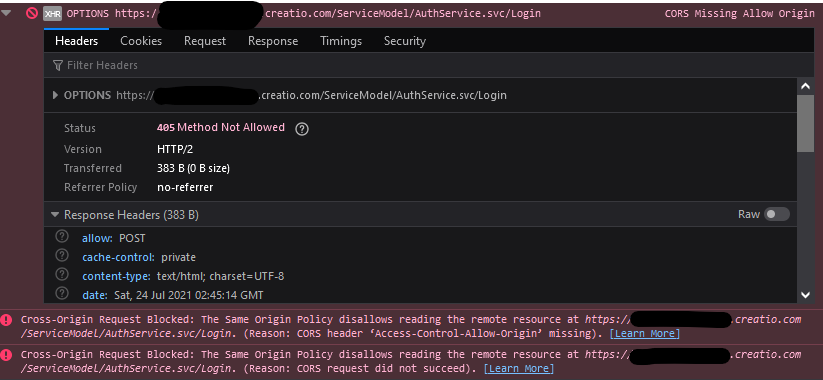
Task: Collapse the Response Headers section
Action: (x=55, y=215)
